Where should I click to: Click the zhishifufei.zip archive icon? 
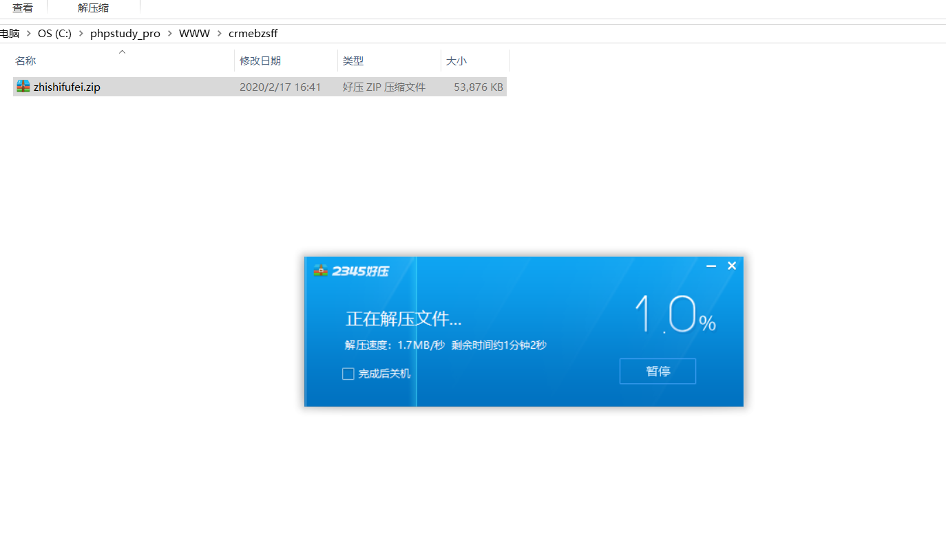[23, 87]
